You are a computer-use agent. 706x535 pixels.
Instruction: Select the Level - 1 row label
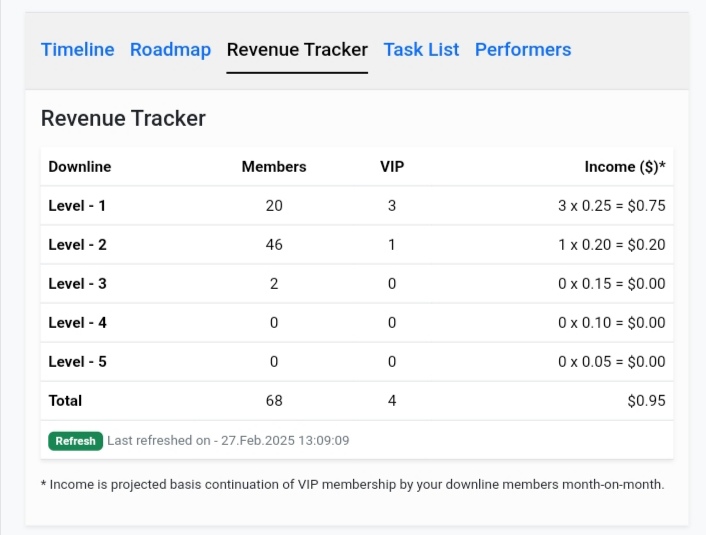pyautogui.click(x=77, y=206)
